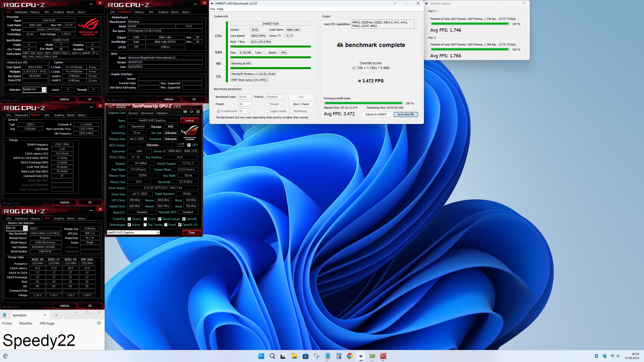Click the GPU-Z Lookup button

[x=189, y=120]
